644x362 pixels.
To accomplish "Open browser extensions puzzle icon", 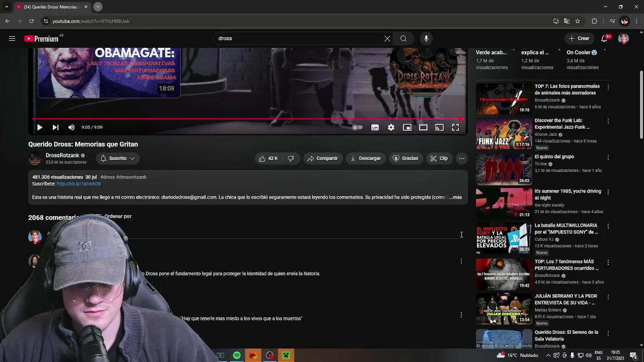I will click(x=594, y=21).
